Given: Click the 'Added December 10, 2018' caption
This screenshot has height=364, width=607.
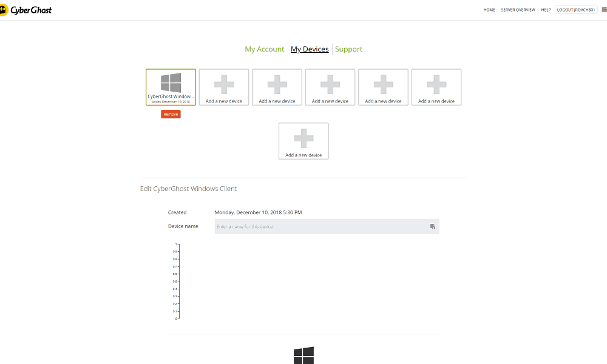Looking at the screenshot, I should (171, 102).
